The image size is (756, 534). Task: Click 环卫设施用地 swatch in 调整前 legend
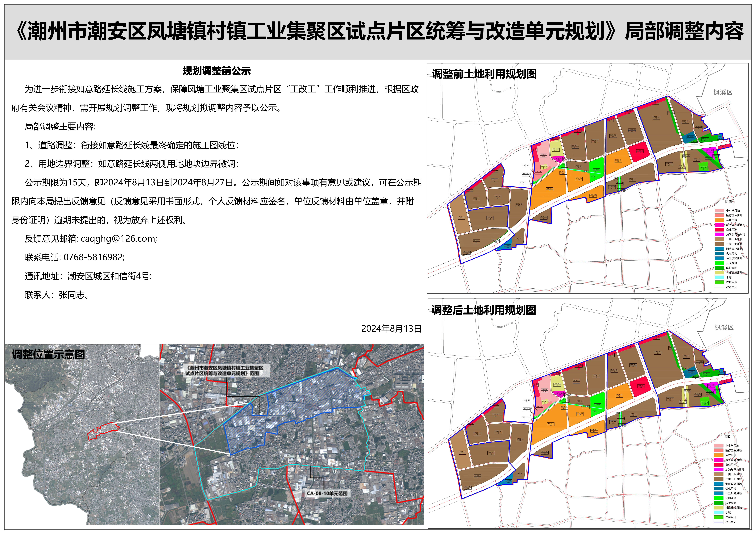(x=719, y=258)
